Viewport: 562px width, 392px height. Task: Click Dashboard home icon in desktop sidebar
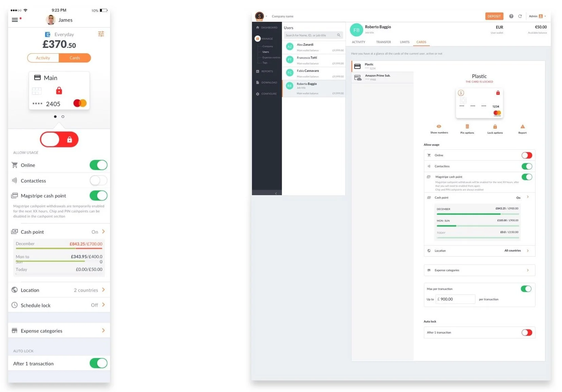pos(258,27)
